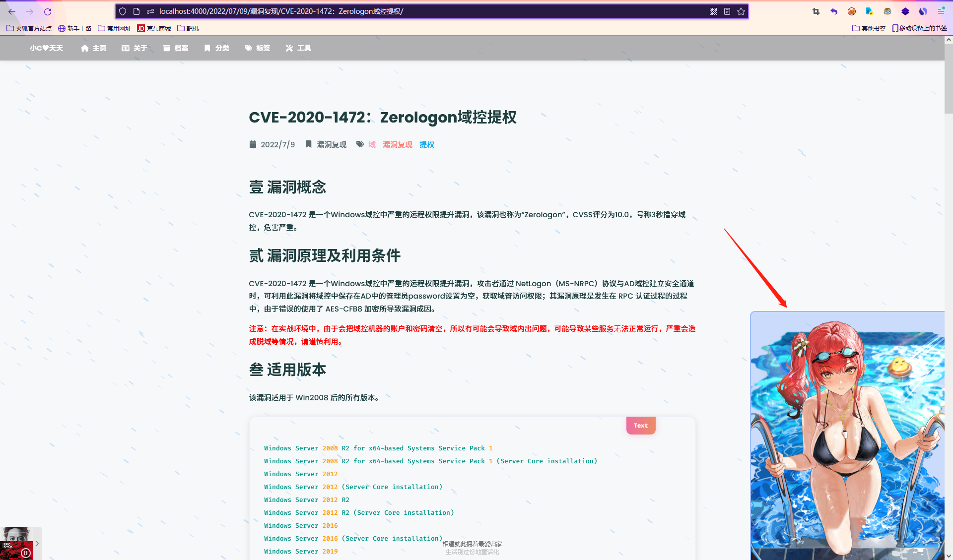Open the blue swirl extension icon

[923, 11]
